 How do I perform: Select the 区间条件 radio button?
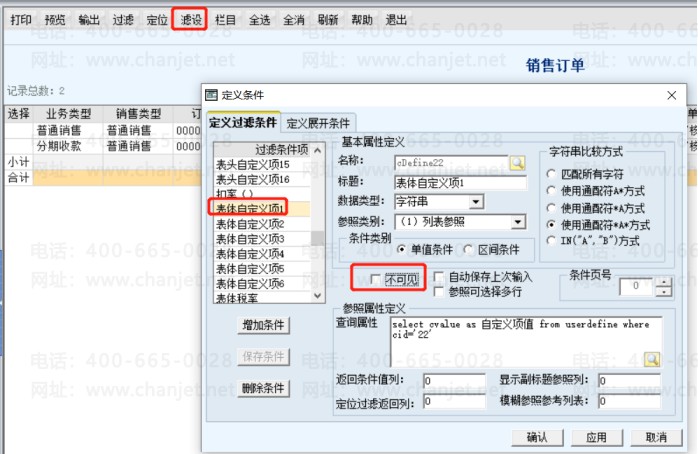click(468, 249)
